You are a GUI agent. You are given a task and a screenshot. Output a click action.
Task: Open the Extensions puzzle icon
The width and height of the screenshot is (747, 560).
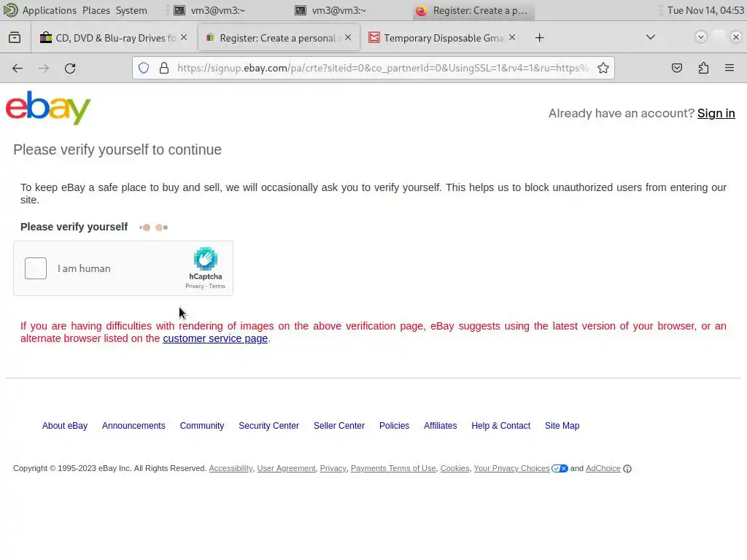[x=703, y=68]
